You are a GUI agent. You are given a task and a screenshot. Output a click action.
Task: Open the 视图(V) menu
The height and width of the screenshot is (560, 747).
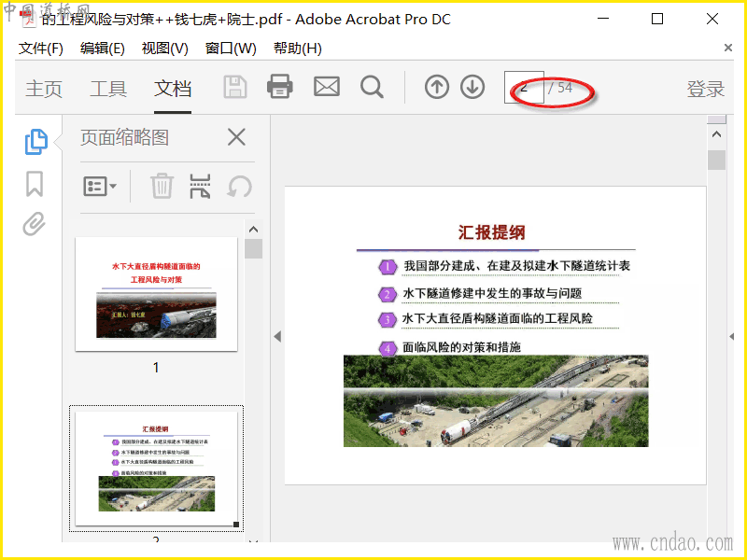coord(165,49)
